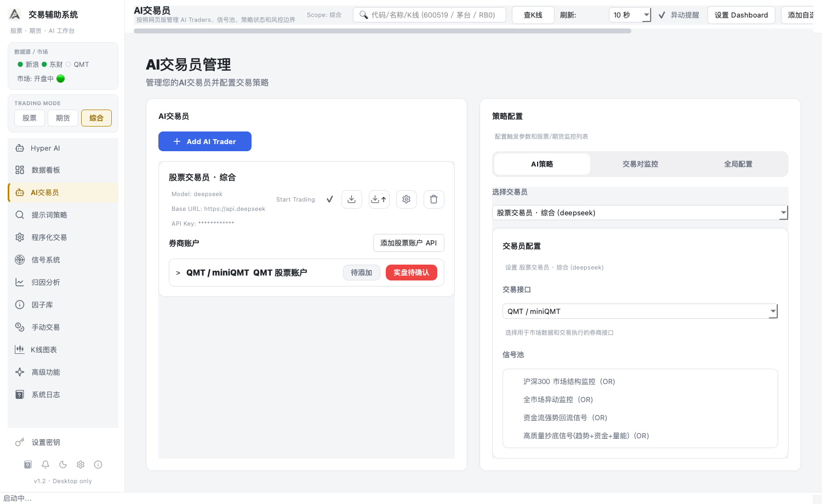This screenshot has width=822, height=504.
Task: Click the 因子库 info-circle icon
Action: pyautogui.click(x=20, y=305)
